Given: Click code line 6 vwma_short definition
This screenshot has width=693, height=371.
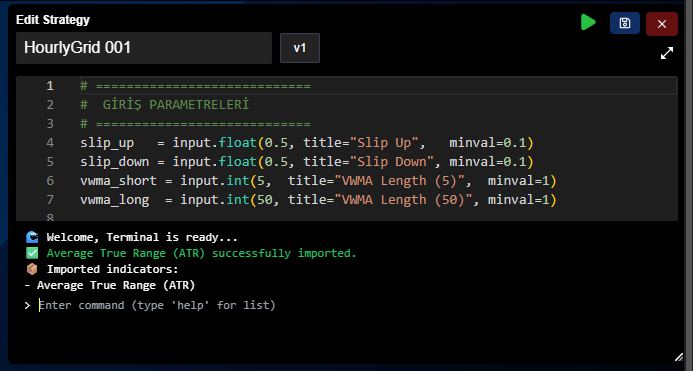Looking at the screenshot, I should [318, 181].
